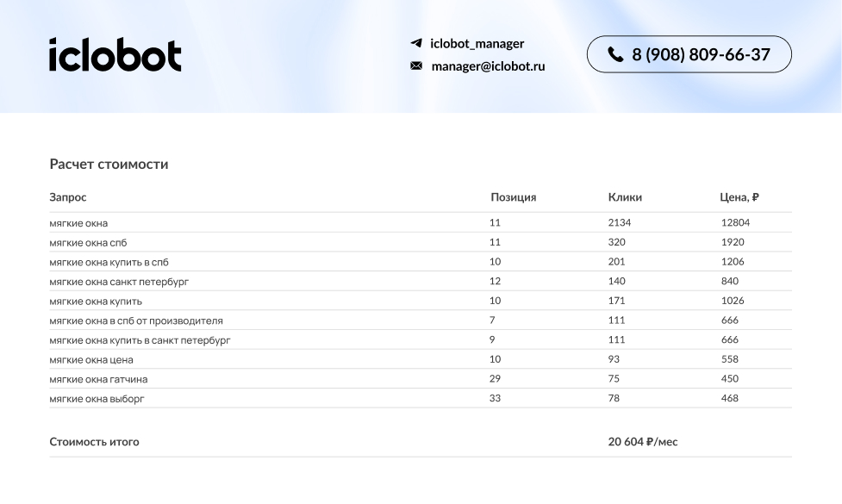Click the "Запрос" column header
The image size is (842, 504).
pyautogui.click(x=68, y=197)
